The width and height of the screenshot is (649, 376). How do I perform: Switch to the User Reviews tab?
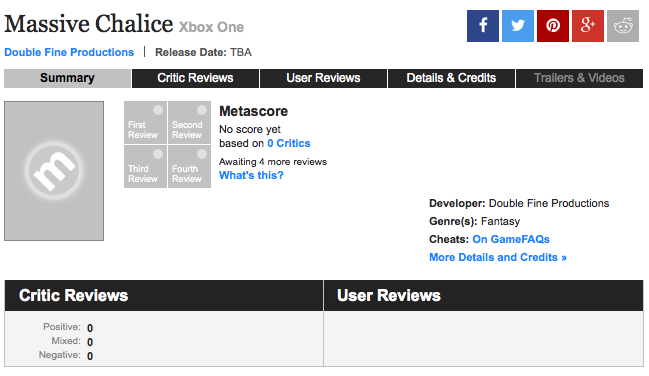point(323,78)
